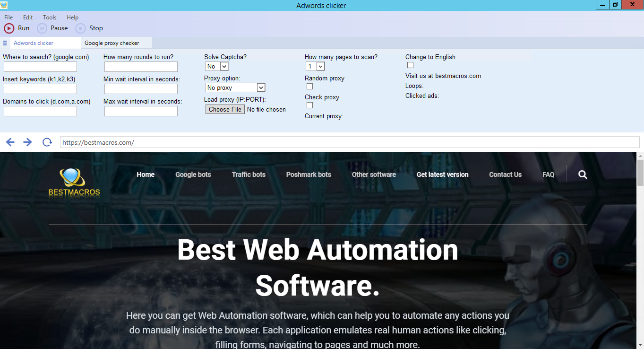Focus the Insert keywords input field
Screen dimensions: 644x349
40,89
